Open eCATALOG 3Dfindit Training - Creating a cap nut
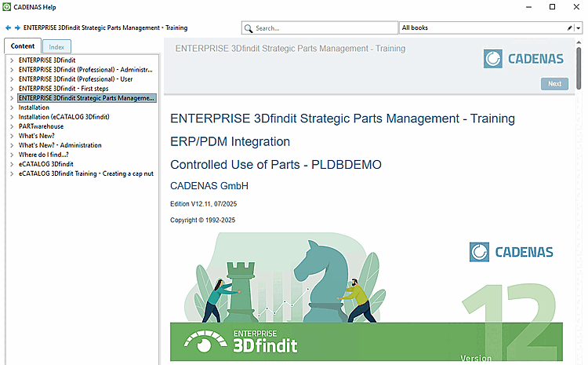The height and width of the screenshot is (365, 588). click(86, 173)
